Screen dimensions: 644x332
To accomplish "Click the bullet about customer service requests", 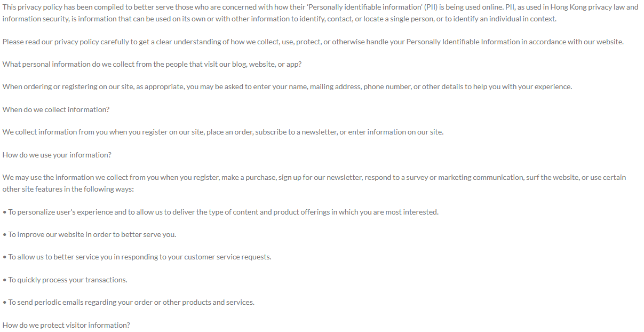I will tap(137, 257).
